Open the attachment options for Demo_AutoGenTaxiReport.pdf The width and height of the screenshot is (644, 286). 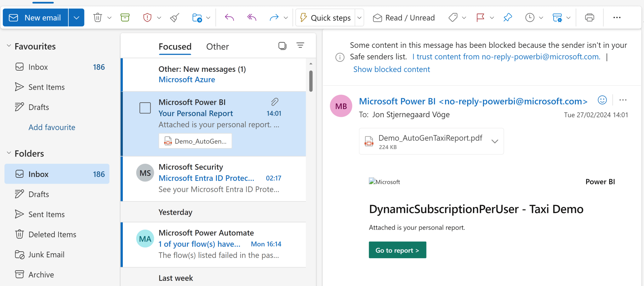(494, 141)
